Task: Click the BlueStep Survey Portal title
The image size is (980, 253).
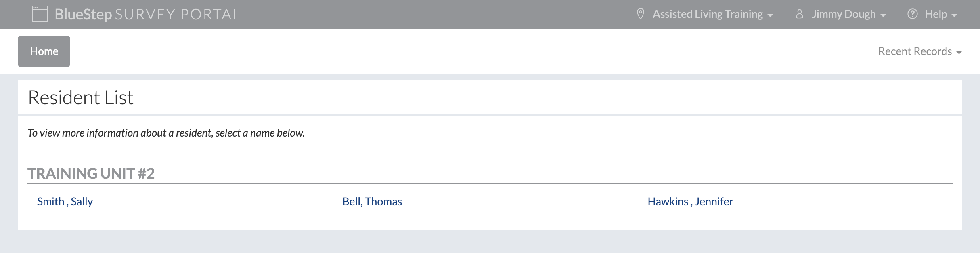Action: click(147, 14)
